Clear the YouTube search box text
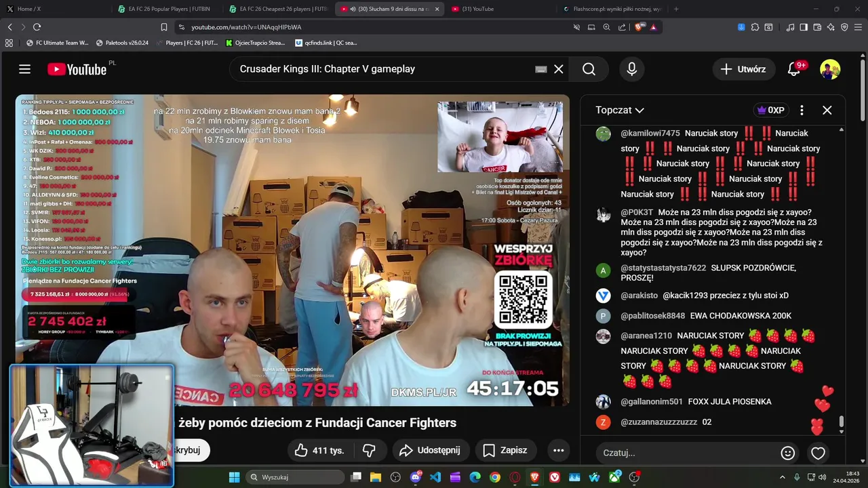The width and height of the screenshot is (868, 488). (x=559, y=69)
